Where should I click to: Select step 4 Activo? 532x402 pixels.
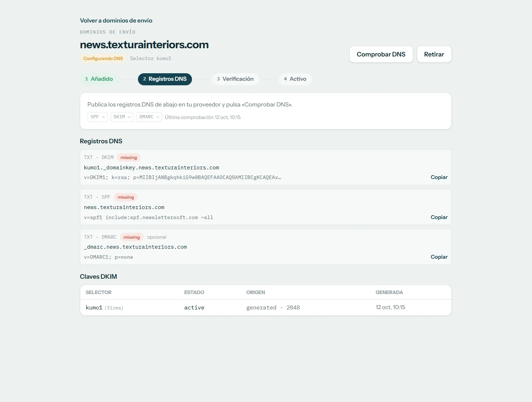coord(295,79)
